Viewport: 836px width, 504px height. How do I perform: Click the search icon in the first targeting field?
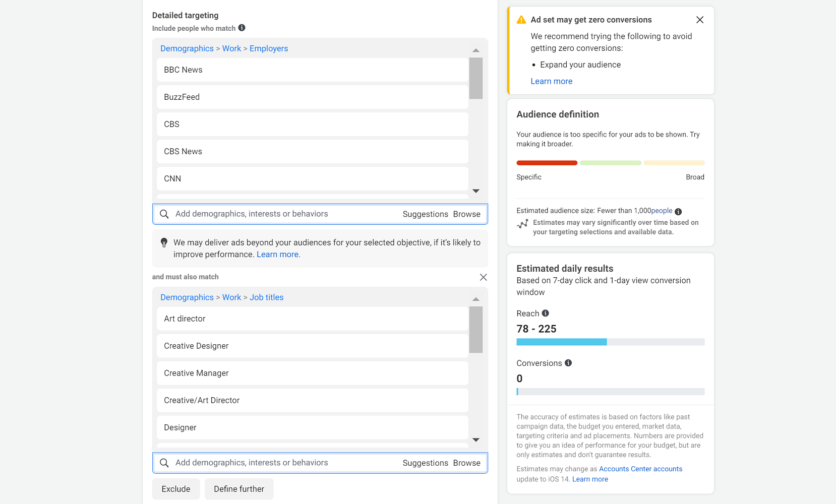[164, 214]
